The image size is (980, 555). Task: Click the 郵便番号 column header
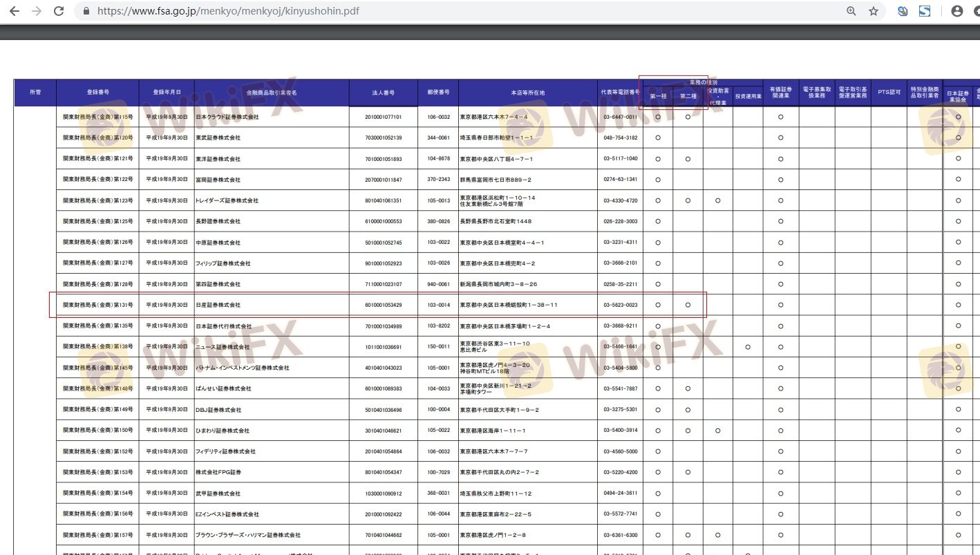tap(438, 93)
